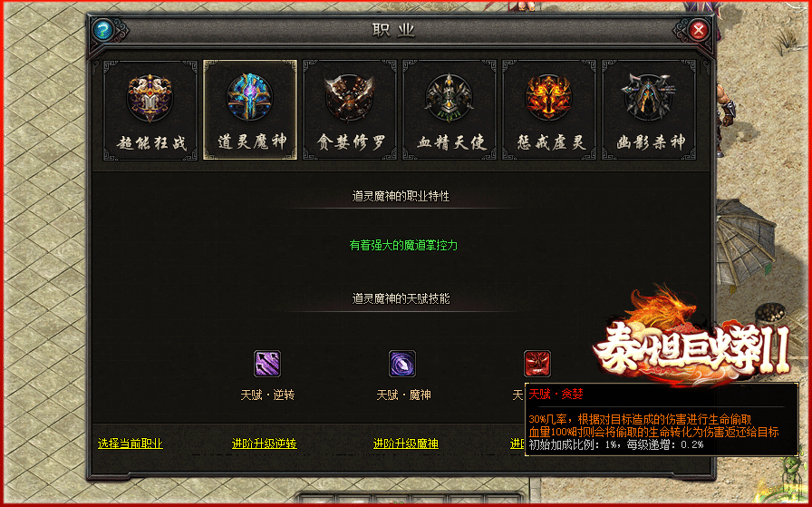Select the 道灵魔神 class card
This screenshot has height=507, width=812.
pyautogui.click(x=249, y=110)
